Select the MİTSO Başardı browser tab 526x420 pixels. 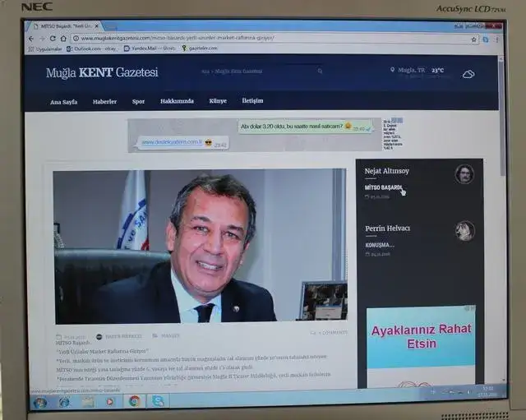click(x=64, y=26)
